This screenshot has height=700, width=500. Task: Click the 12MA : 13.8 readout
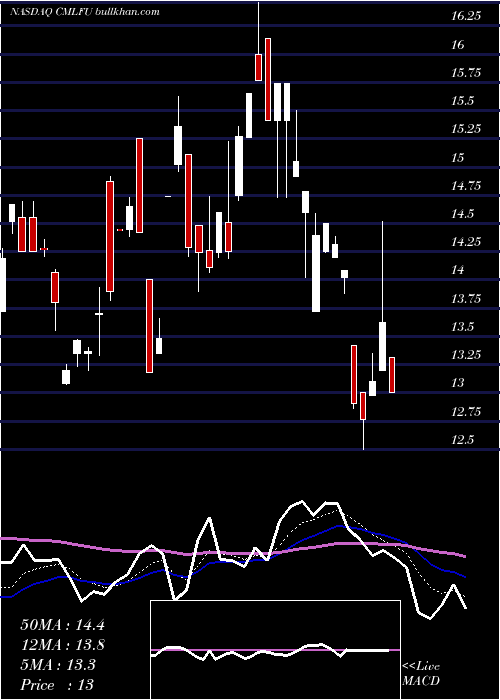tap(63, 645)
